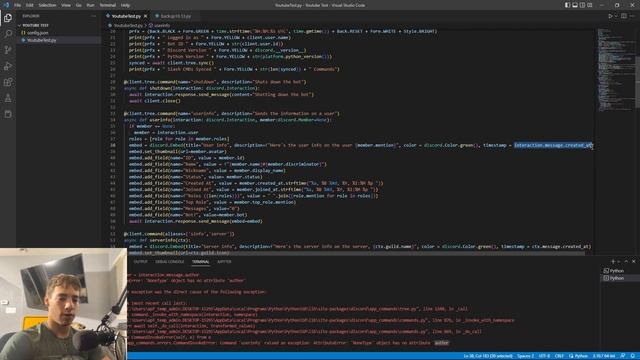Viewport: 640px width, 360px height.
Task: Change indentation via Spaces: 2 status item
Action: tap(525, 356)
